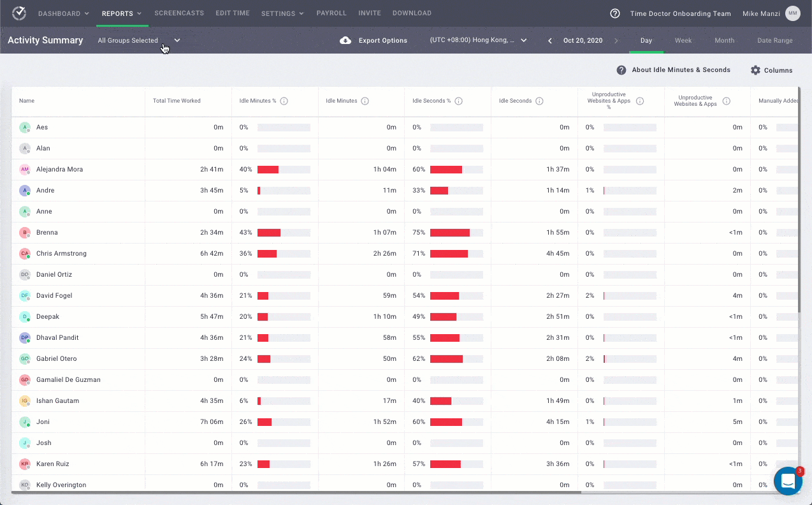Click Chris Armstrong's avatar icon
The width and height of the screenshot is (812, 505).
click(25, 254)
